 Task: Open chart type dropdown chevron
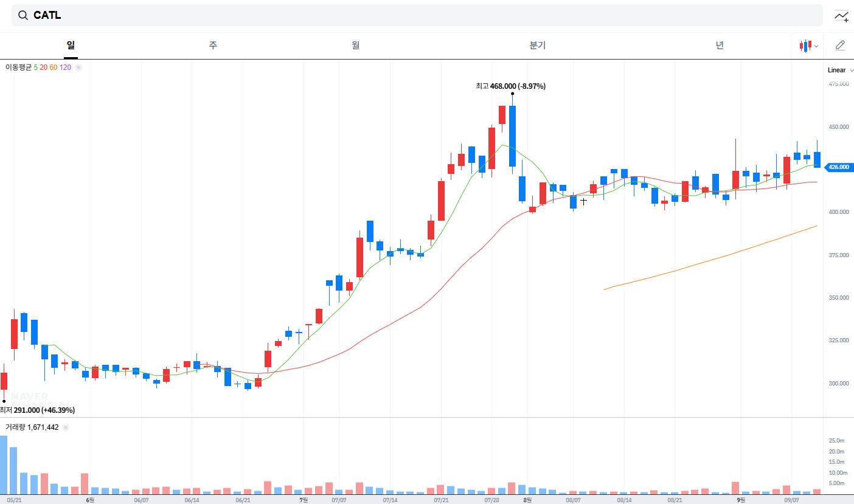(x=816, y=46)
